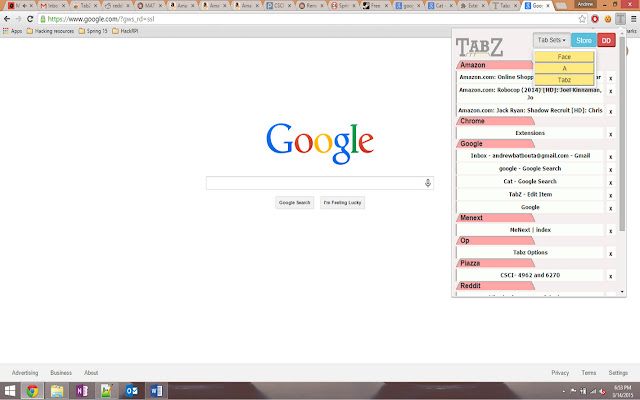Reload the page with the refresh icon
This screenshot has height=400, width=640.
pyautogui.click(x=30, y=19)
